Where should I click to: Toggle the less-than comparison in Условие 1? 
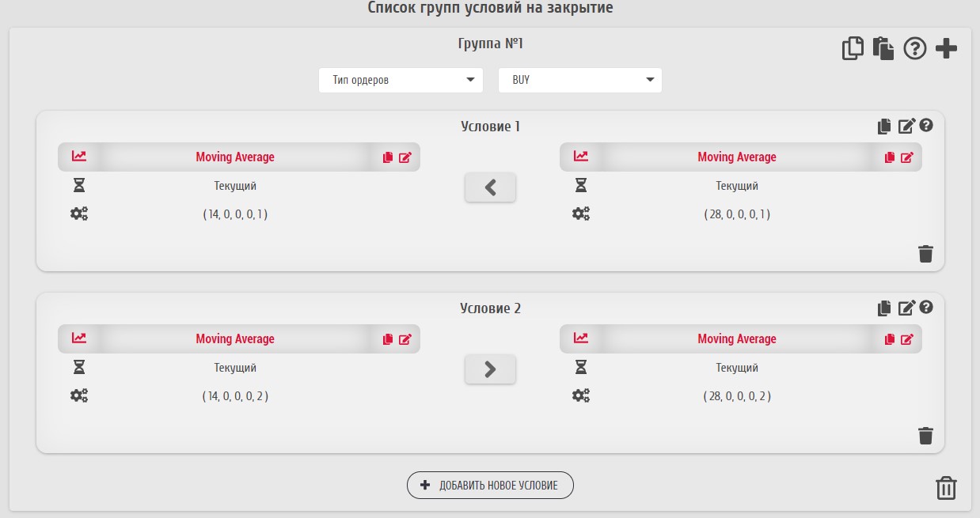click(490, 187)
